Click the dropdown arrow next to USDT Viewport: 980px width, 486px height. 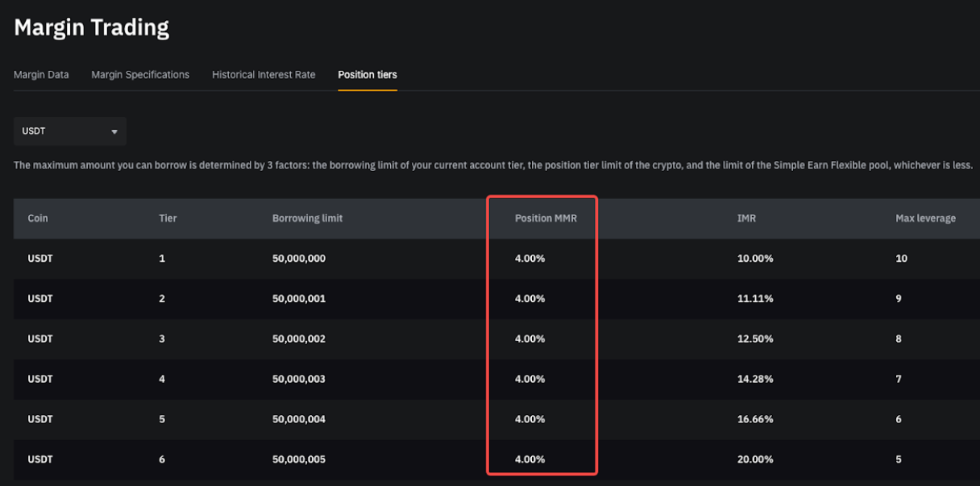click(x=114, y=131)
